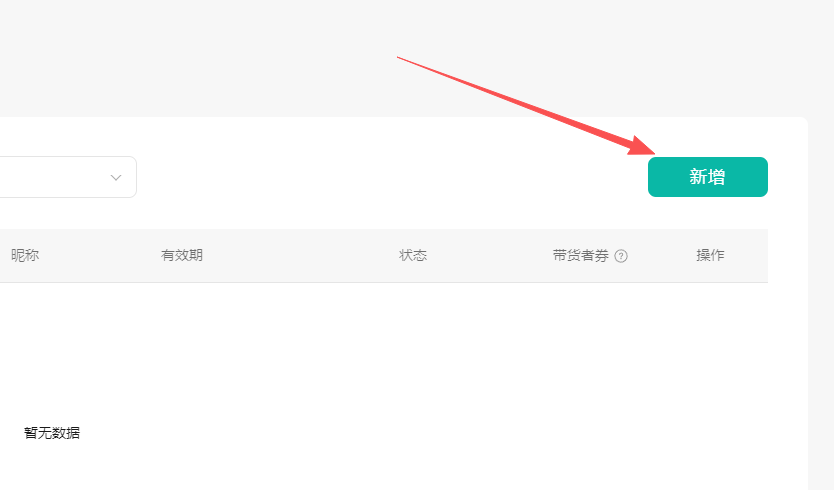The height and width of the screenshot is (490, 834).
Task: Click the 暂无数据 empty state text
Action: click(x=52, y=433)
